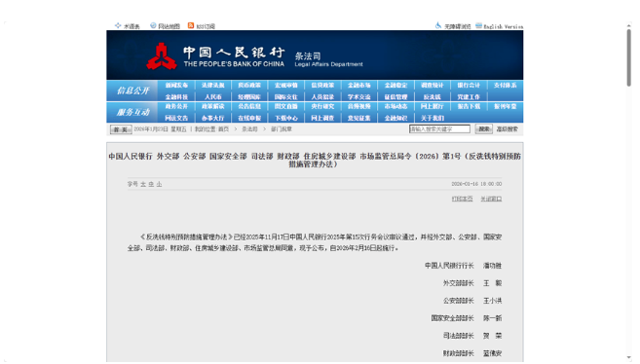
Task: Open the 新闻发布 menu item
Action: coord(176,86)
